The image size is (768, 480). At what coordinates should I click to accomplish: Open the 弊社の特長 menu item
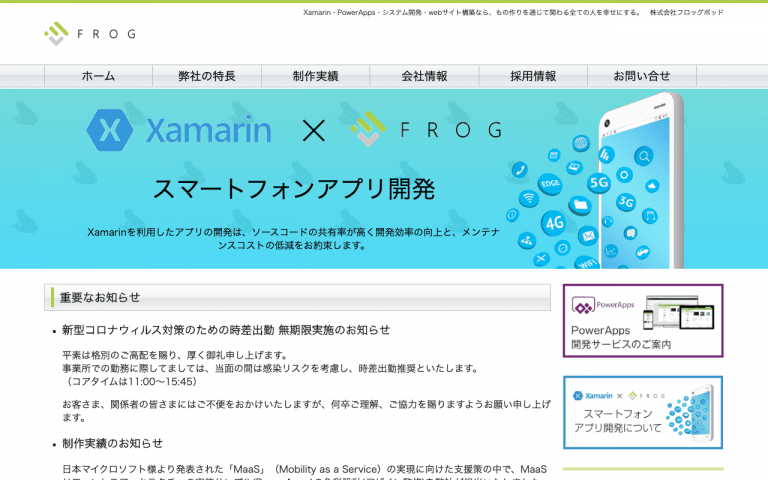207,76
